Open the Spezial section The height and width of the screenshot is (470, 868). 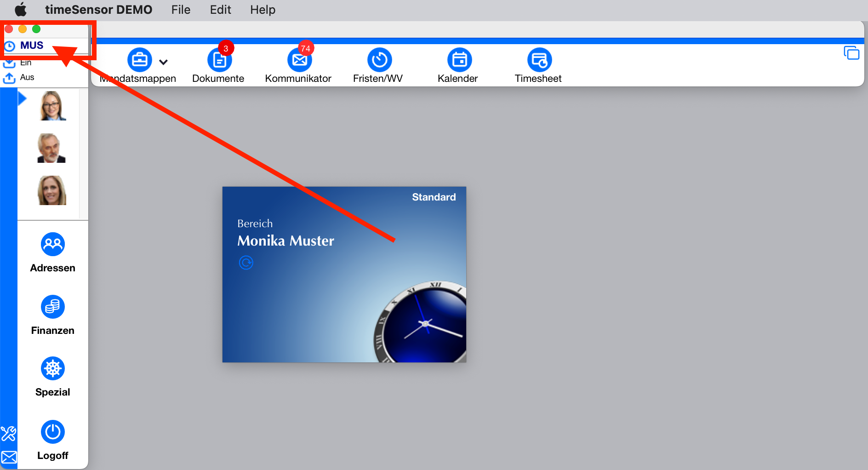[x=53, y=378]
